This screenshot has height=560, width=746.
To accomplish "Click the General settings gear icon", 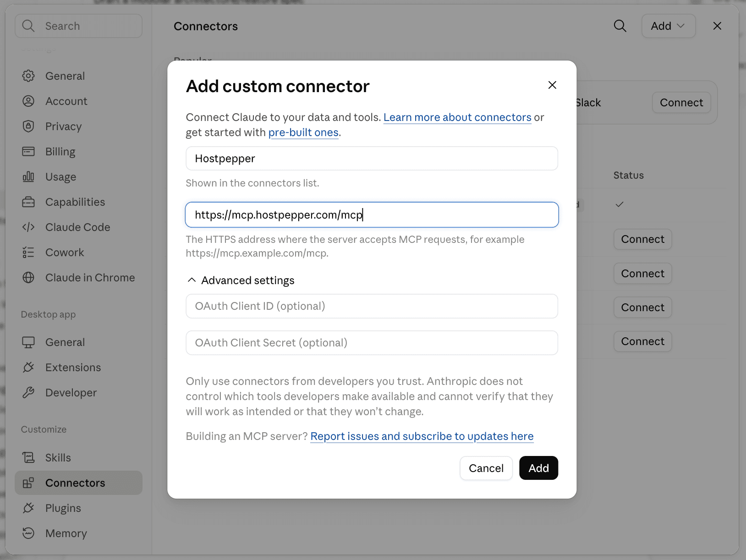I will click(28, 76).
